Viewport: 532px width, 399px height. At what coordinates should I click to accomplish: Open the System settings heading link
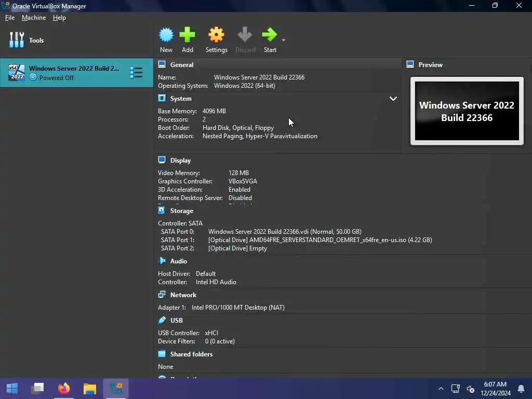tap(181, 99)
